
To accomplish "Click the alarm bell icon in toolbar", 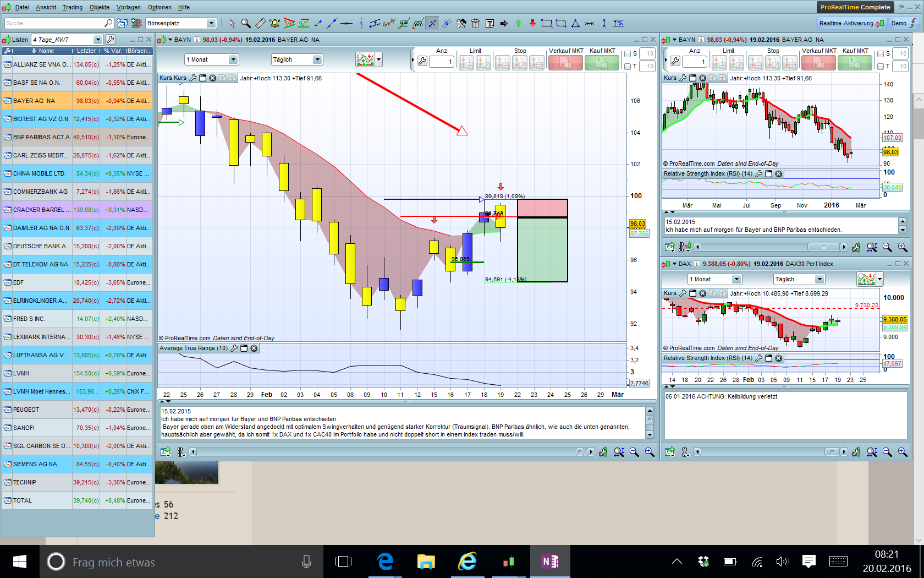I will tap(274, 23).
